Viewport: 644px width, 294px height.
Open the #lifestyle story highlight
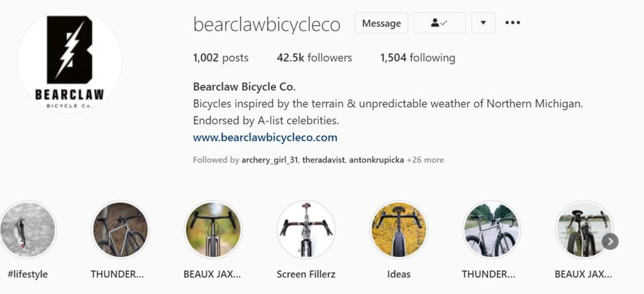(x=28, y=230)
